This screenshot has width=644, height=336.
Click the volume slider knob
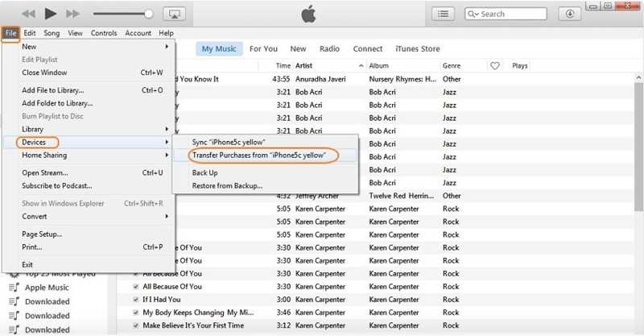point(149,14)
